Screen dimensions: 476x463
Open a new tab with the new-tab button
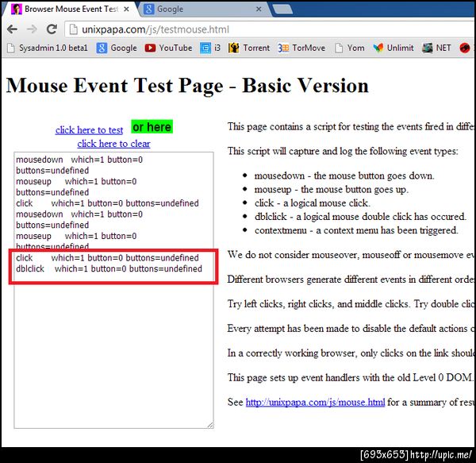tap(282, 9)
